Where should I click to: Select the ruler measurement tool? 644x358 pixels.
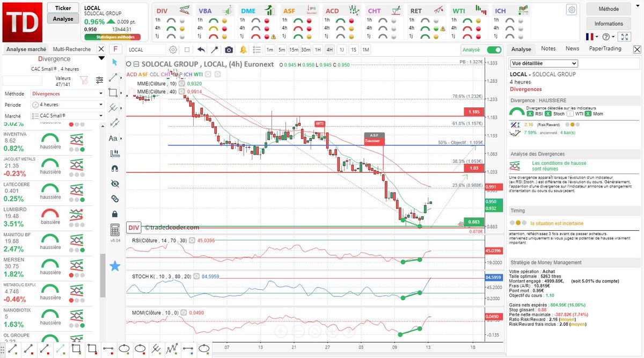click(114, 153)
